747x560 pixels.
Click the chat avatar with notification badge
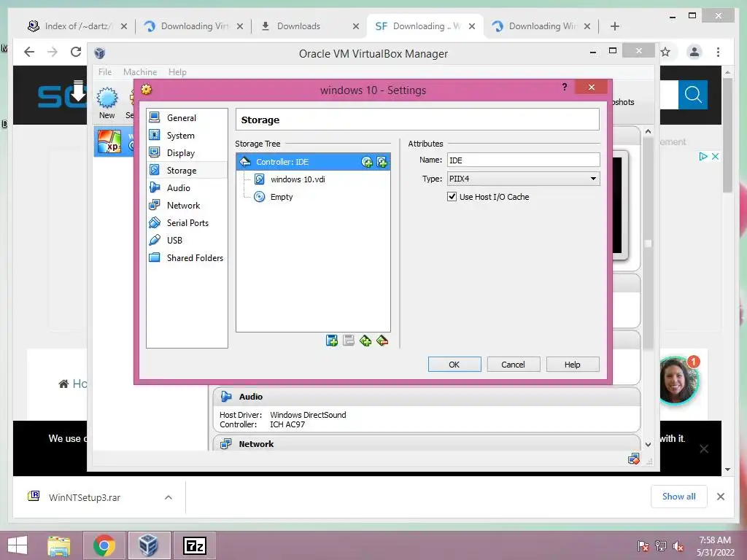pos(679,379)
